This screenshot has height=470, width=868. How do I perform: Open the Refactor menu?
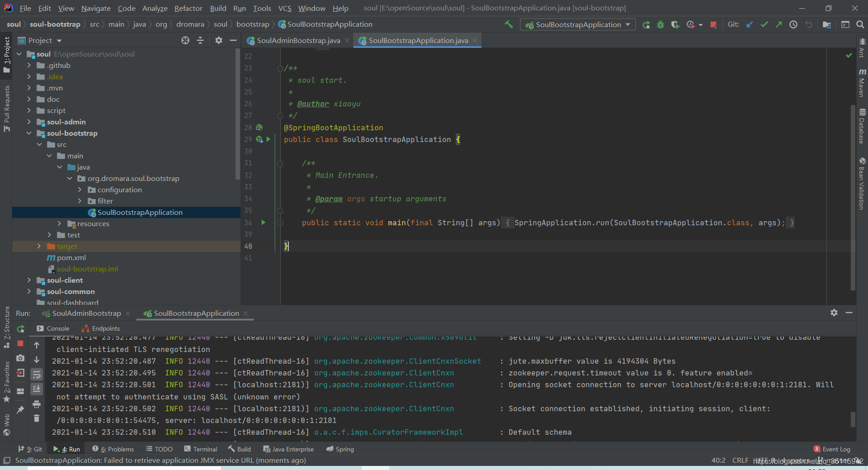point(188,8)
